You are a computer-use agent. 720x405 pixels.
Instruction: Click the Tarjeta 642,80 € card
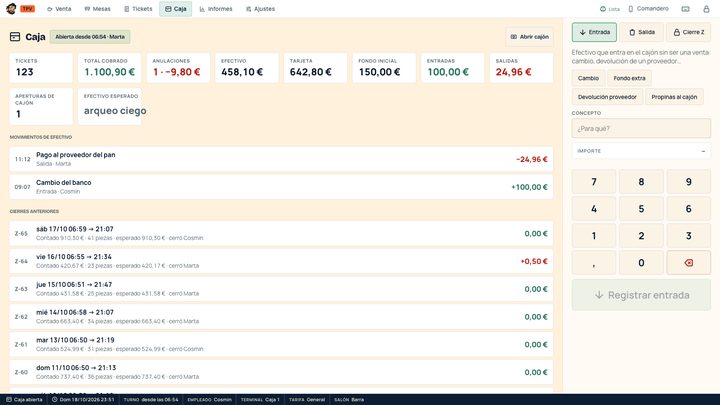tap(315, 68)
